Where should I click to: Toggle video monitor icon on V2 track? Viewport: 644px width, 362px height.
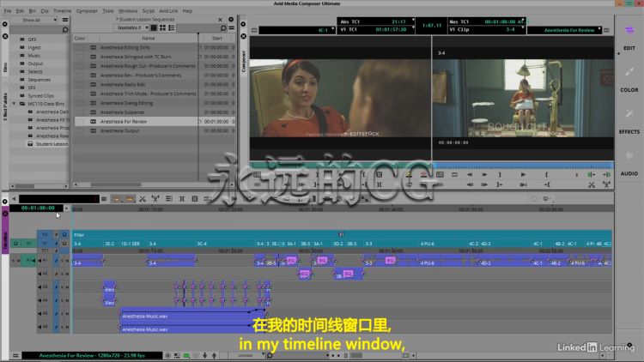(64, 235)
